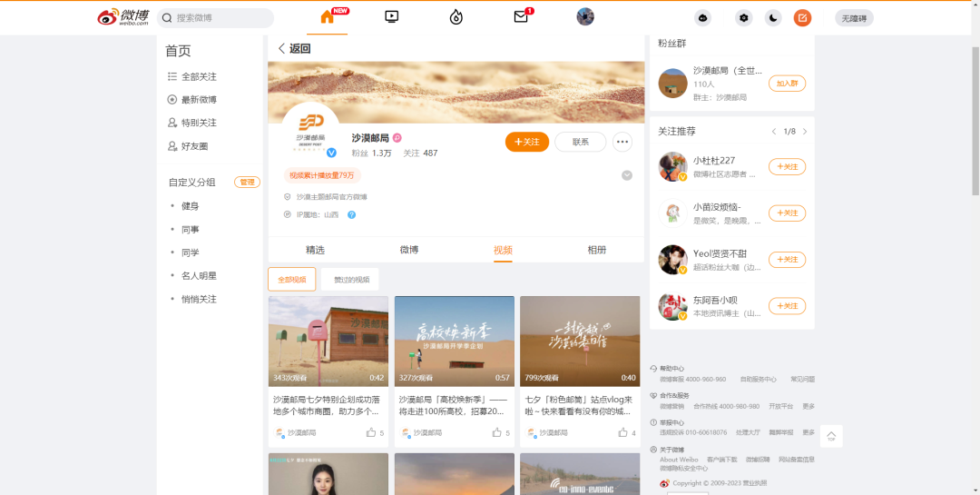Open the 粉丝 1.3万 followers count
980x495 pixels.
pos(371,153)
